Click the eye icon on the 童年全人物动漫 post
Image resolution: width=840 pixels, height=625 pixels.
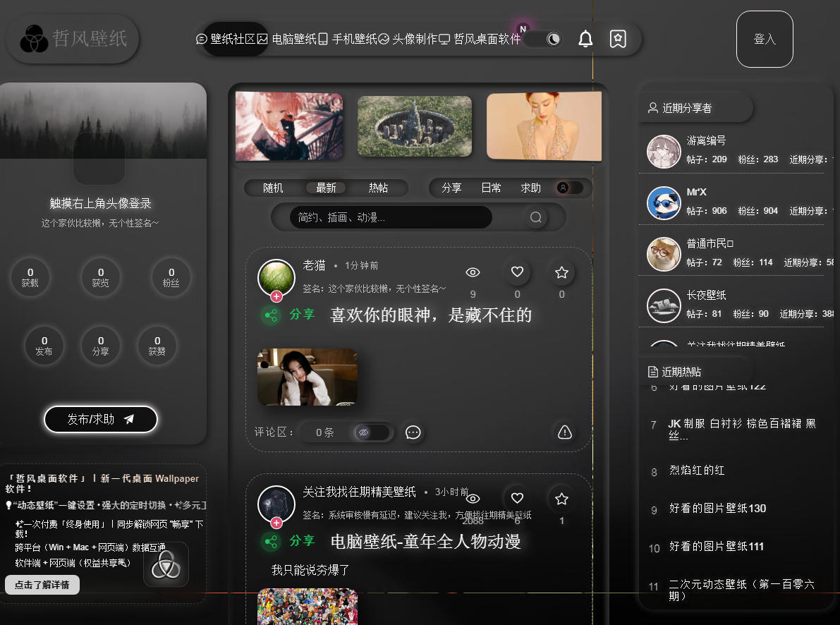coord(473,499)
